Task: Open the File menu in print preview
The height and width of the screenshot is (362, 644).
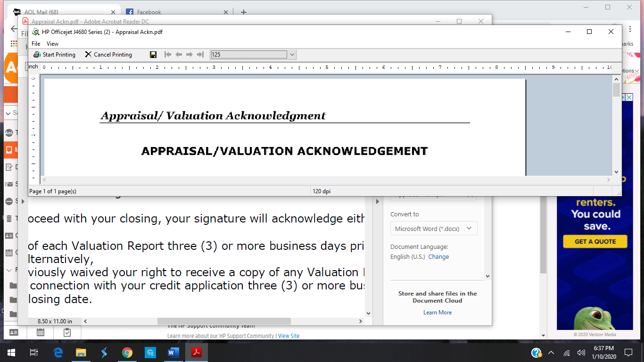Action: tap(36, 44)
